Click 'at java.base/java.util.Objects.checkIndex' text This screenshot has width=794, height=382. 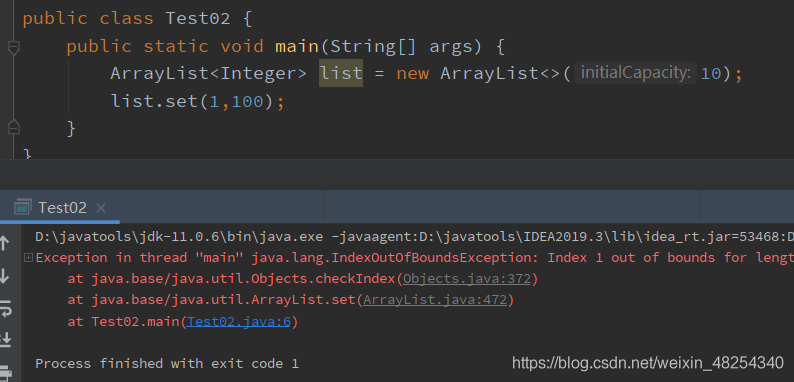pos(231,279)
